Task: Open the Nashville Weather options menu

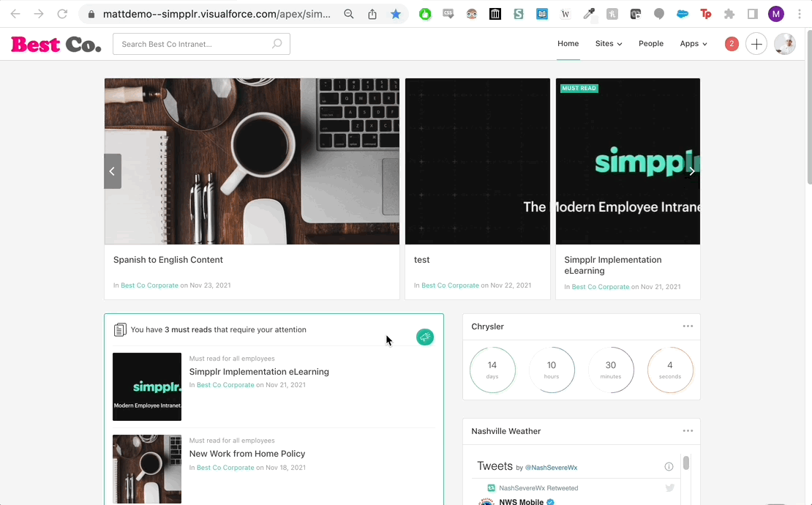Action: tap(688, 431)
